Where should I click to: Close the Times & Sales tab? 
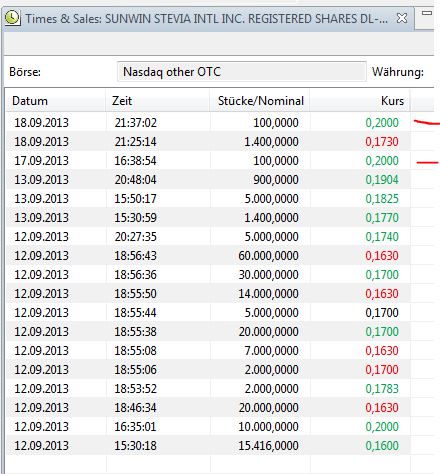pyautogui.click(x=402, y=18)
